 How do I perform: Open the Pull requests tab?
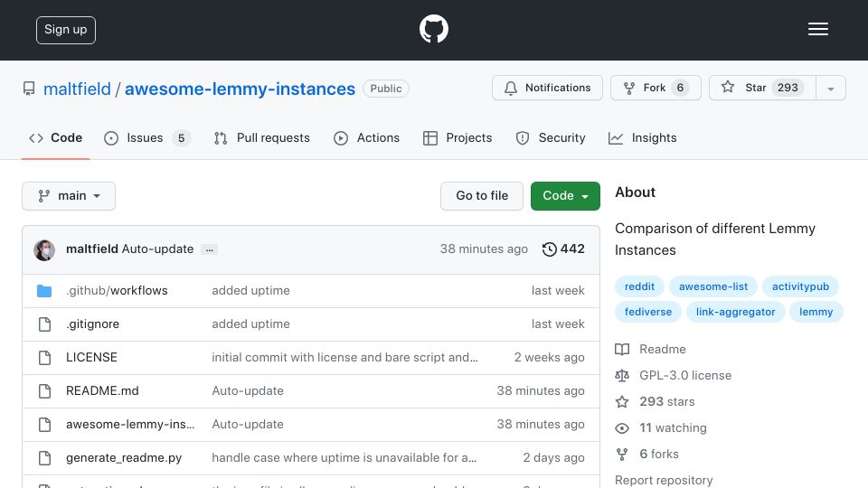point(262,137)
